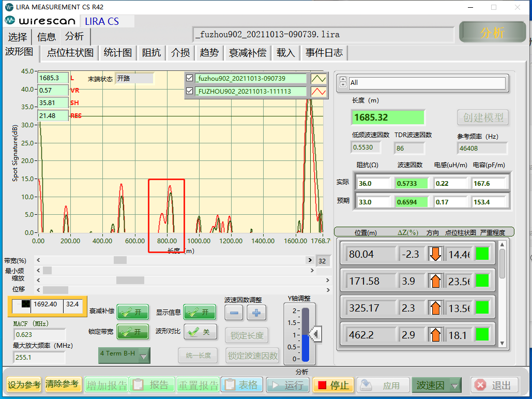The height and width of the screenshot is (399, 532).
Task: Uncheck the _FUZHOU902_20211013-111113 trace checkbox
Action: coord(190,92)
